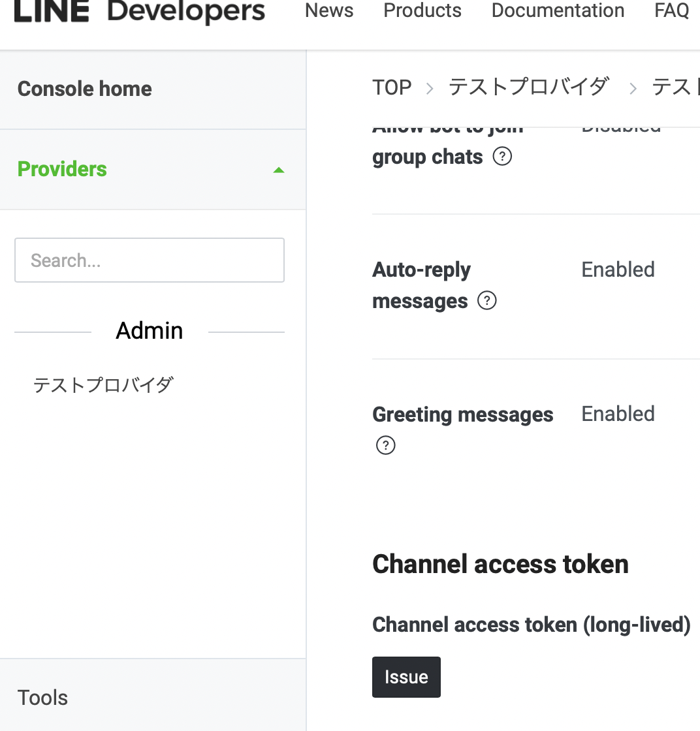Click the Auto-reply messages label
Viewport: 700px width, 731px height.
pyautogui.click(x=422, y=285)
